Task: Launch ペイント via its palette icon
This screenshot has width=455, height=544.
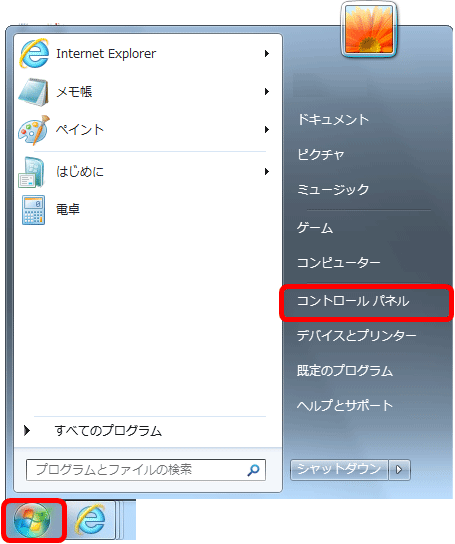Action: click(x=34, y=130)
